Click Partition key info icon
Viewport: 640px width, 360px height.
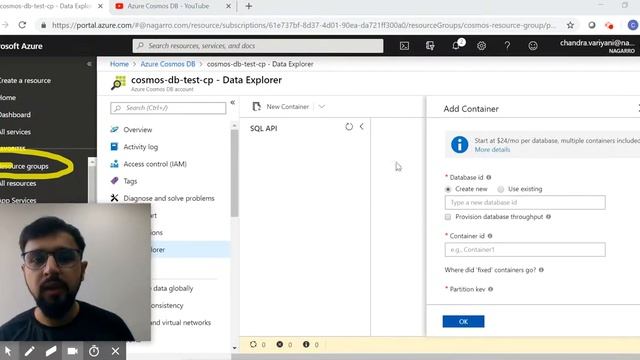(491, 289)
